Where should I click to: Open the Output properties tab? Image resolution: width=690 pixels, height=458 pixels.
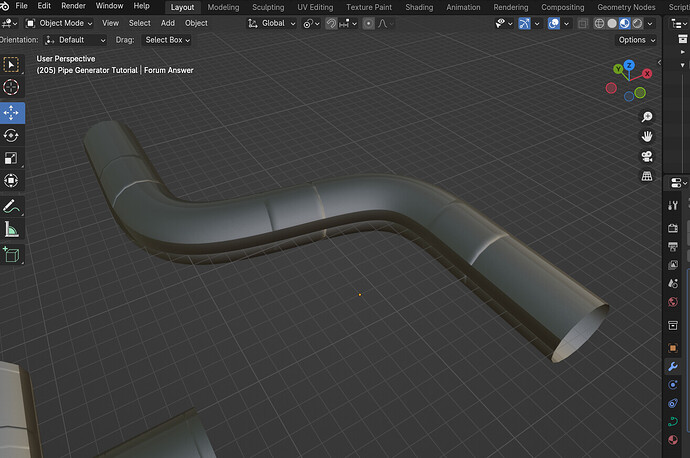[673, 246]
